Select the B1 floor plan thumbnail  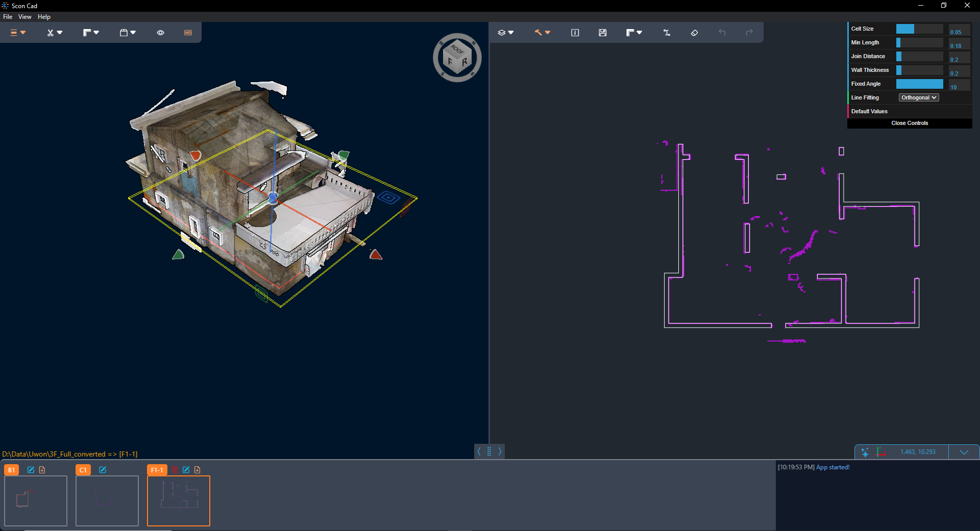click(36, 500)
